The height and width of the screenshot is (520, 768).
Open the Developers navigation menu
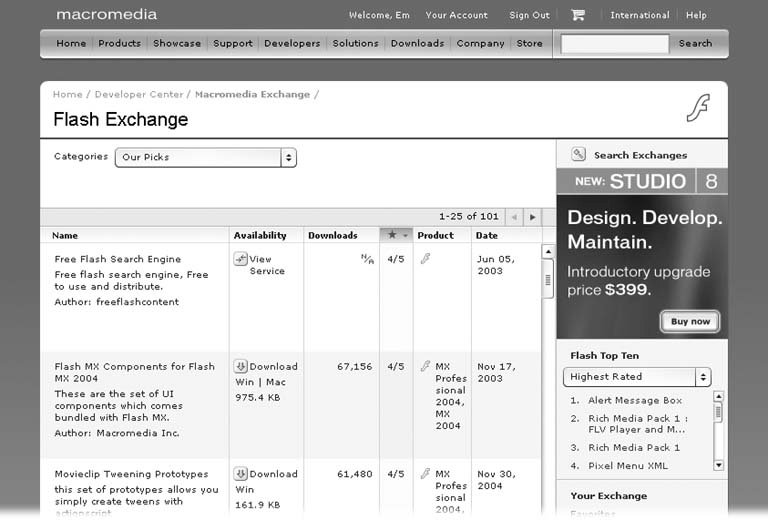coord(292,44)
